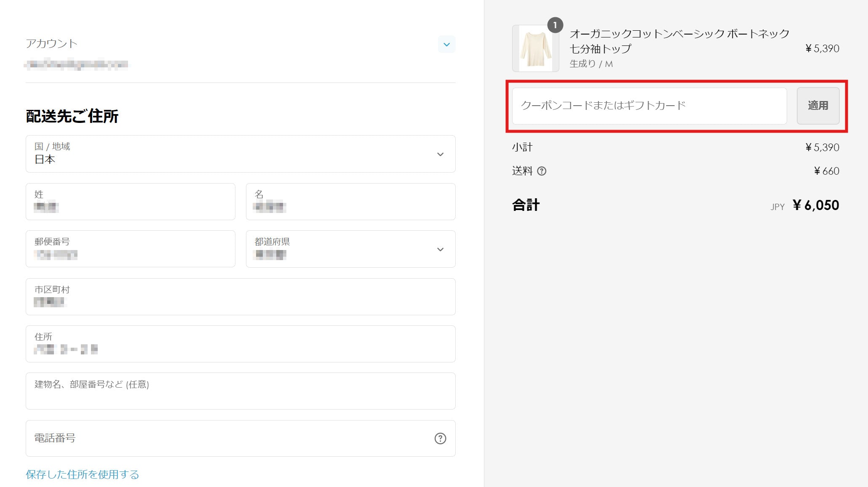Click 保存した住所を使用する link

[x=82, y=474]
